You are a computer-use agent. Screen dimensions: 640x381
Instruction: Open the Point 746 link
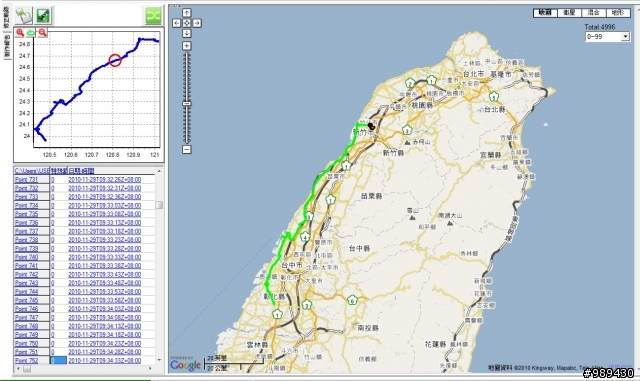[26, 309]
